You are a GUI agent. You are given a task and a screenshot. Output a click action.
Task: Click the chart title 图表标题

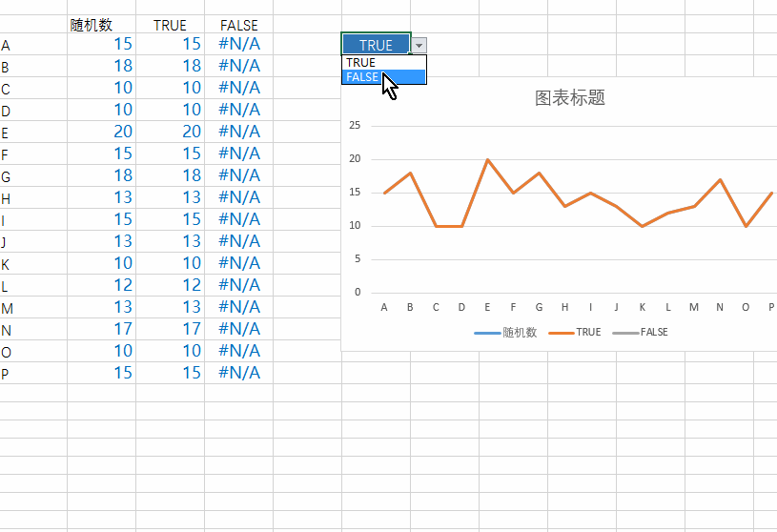click(570, 97)
